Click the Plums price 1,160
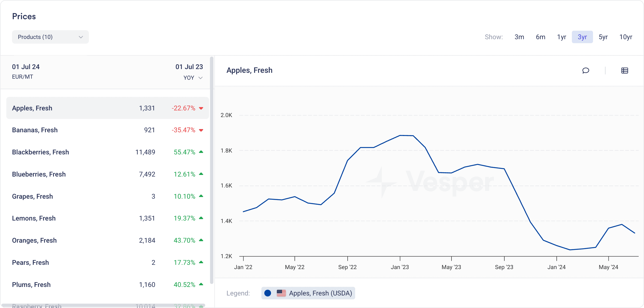The height and width of the screenshot is (308, 644). tap(147, 285)
